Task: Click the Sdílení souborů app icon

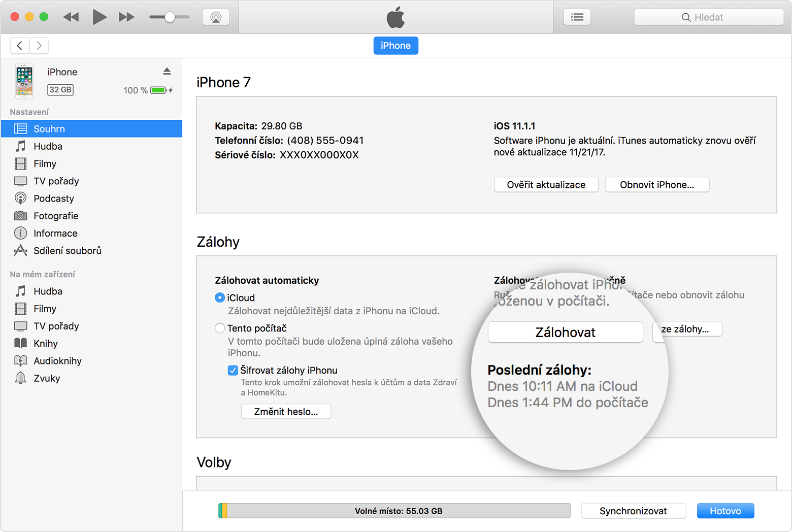Action: pos(20,250)
